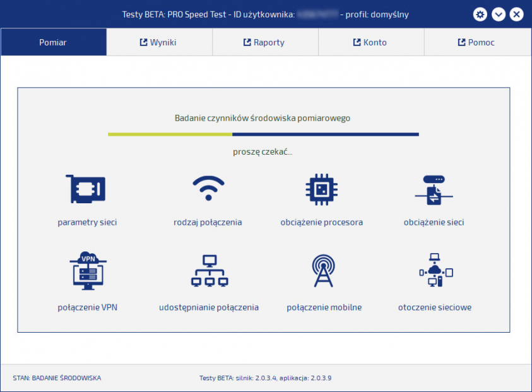Viewport: 532px width, 392px height.
Task: Expand the chevron-down menu in the title bar
Action: (x=499, y=14)
